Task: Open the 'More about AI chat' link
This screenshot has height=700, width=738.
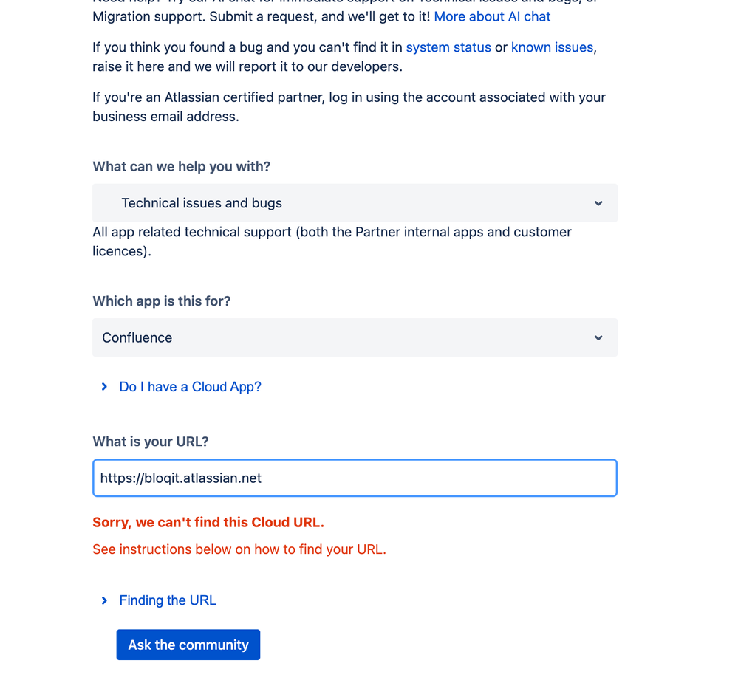Action: (492, 16)
